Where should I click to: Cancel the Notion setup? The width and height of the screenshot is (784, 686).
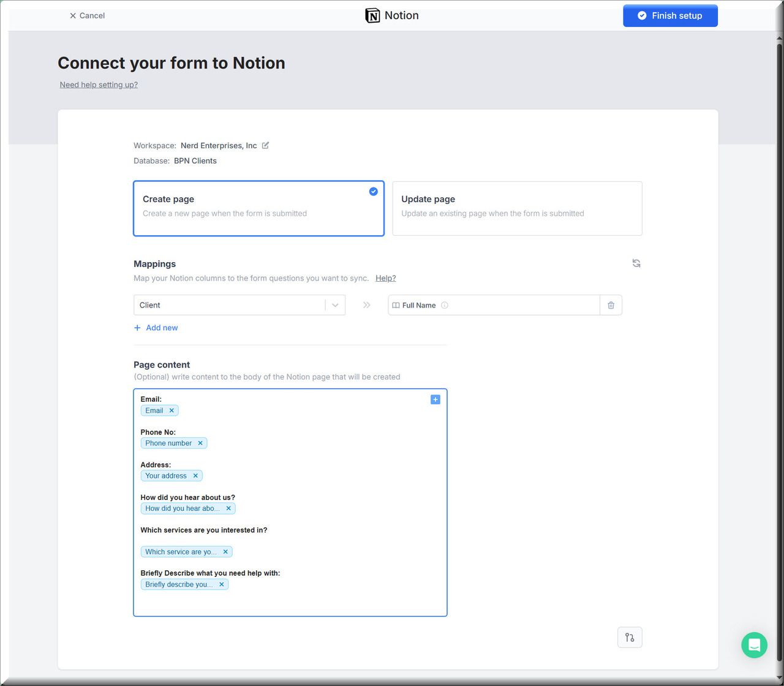coord(87,15)
